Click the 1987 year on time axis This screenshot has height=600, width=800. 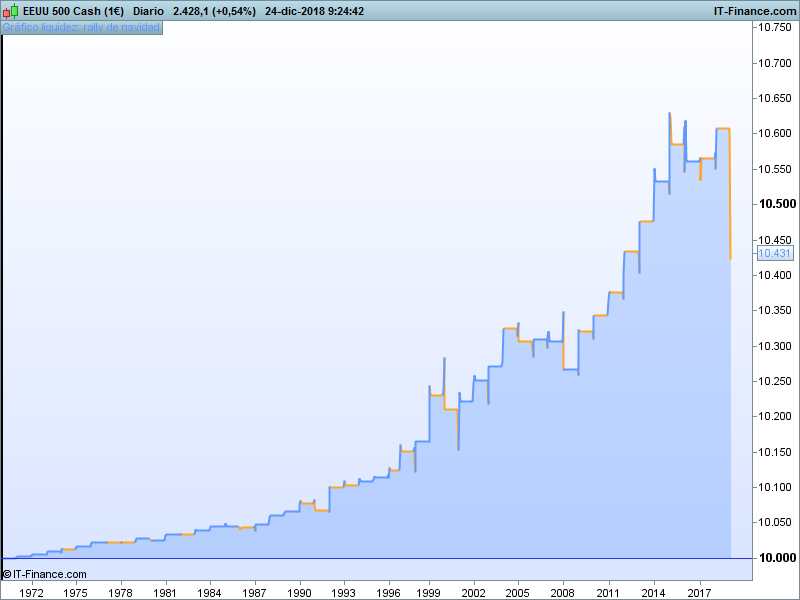[x=254, y=592]
